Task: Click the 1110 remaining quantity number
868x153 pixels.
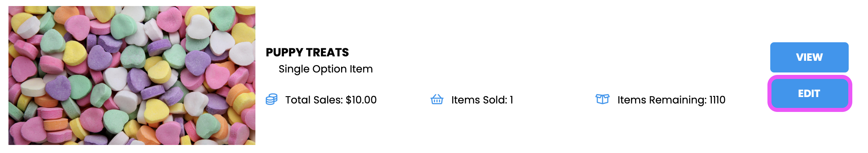Action: coord(717,100)
